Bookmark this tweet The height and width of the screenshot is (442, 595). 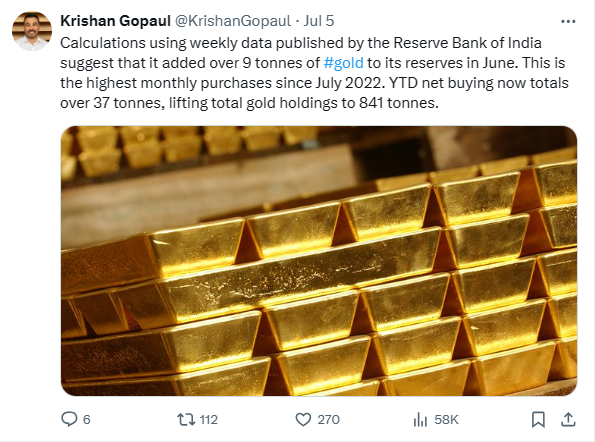click(x=538, y=420)
